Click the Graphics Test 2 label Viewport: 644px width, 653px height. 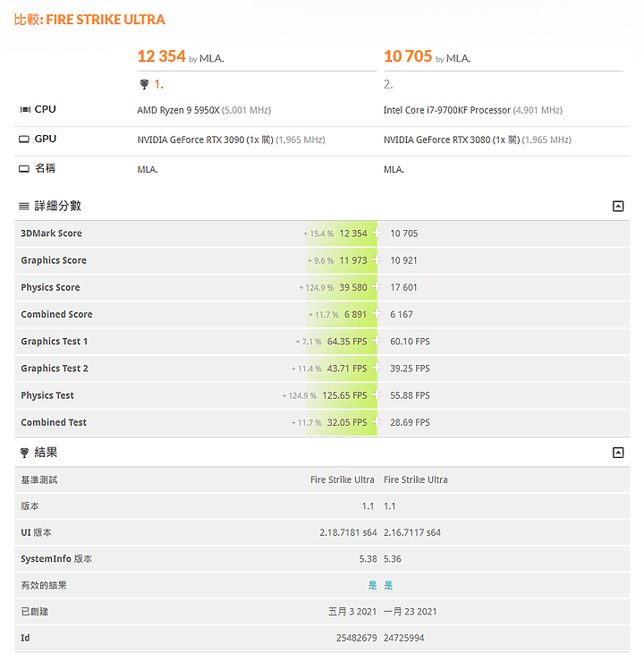pyautogui.click(x=55, y=369)
